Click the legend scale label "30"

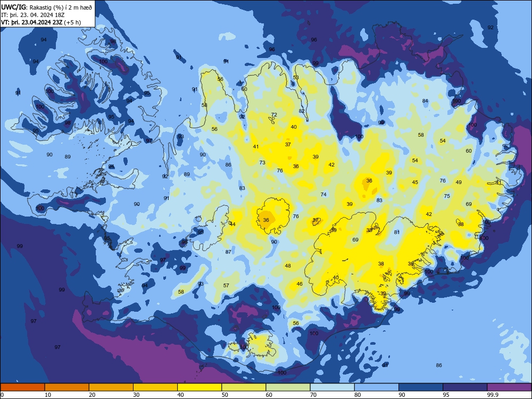tap(136, 395)
